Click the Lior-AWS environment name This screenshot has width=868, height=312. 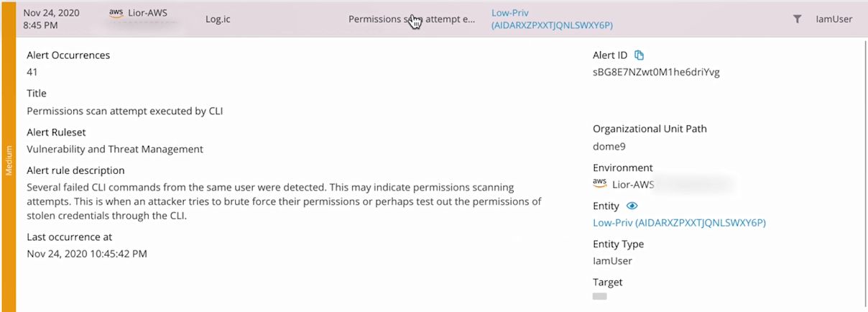click(x=633, y=185)
